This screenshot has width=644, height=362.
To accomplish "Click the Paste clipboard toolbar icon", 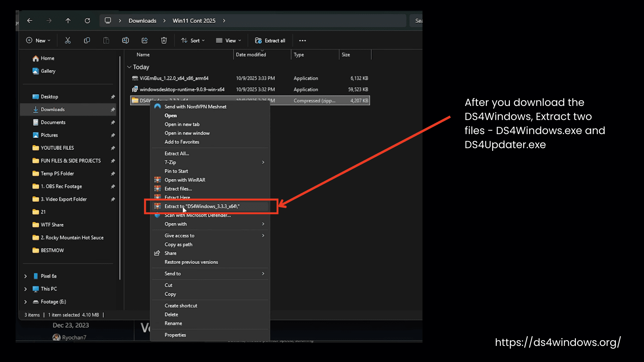I will click(106, 41).
